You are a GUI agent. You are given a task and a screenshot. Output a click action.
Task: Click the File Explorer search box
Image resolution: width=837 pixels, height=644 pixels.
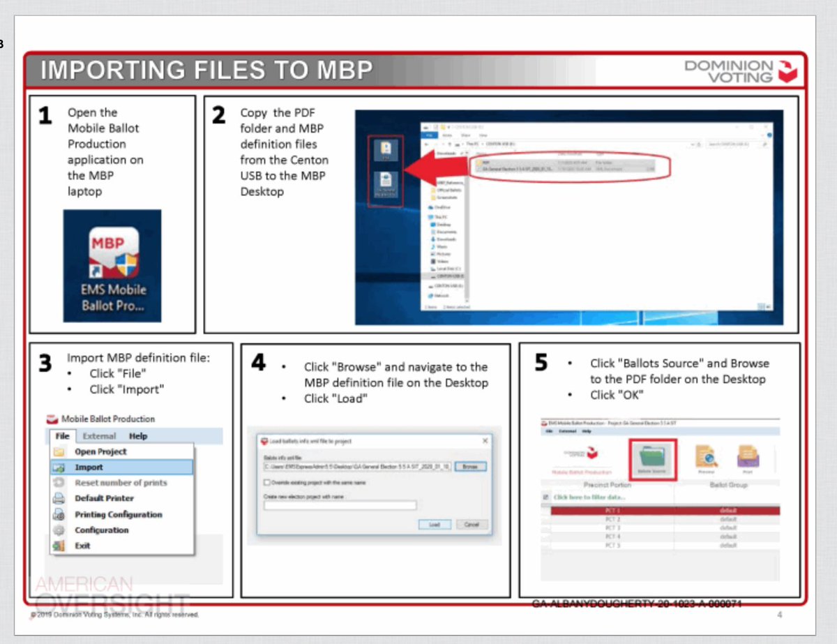pyautogui.click(x=737, y=144)
